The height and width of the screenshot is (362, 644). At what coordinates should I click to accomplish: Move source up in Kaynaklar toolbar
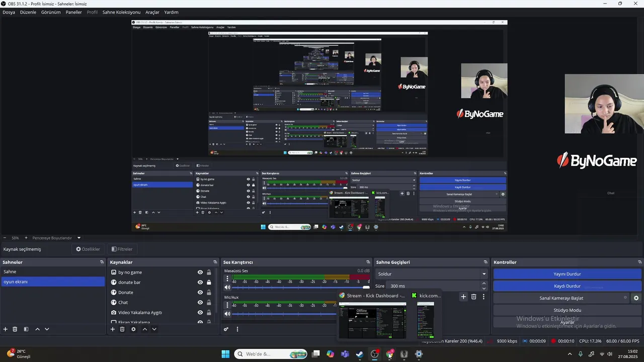coord(145,329)
